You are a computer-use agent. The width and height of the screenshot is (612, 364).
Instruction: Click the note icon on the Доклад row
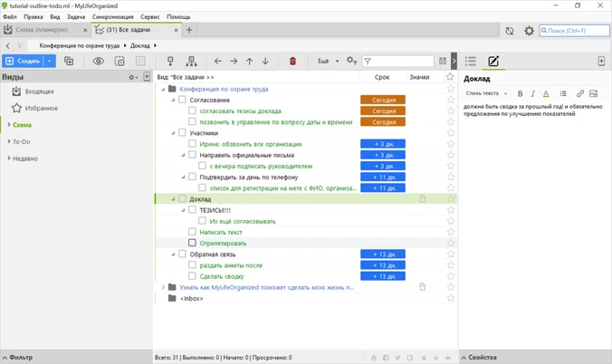[x=422, y=199]
